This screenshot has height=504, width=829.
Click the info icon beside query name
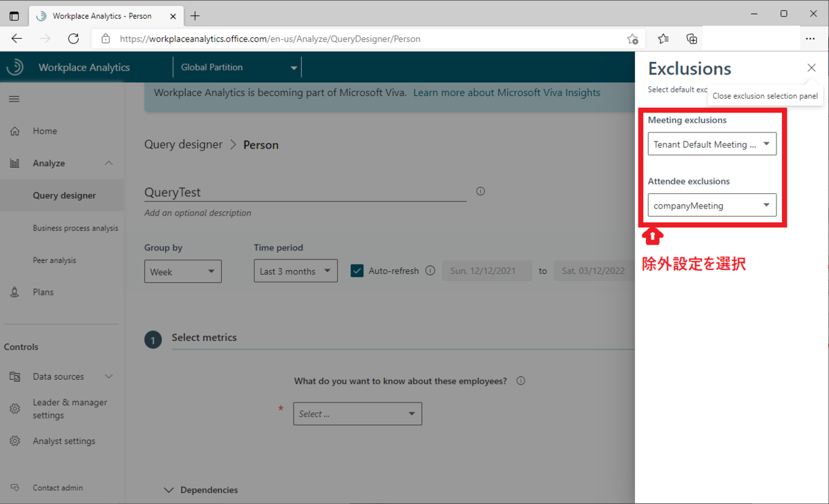[480, 191]
